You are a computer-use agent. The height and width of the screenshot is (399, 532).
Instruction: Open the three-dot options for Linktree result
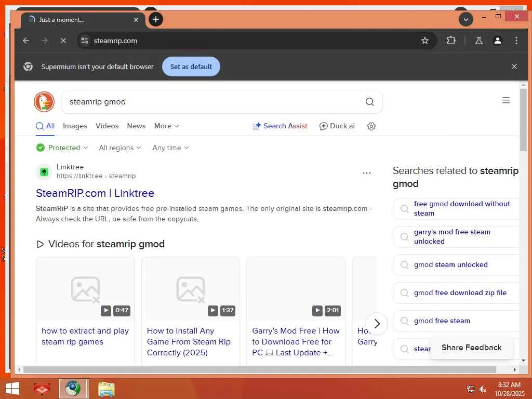click(366, 172)
